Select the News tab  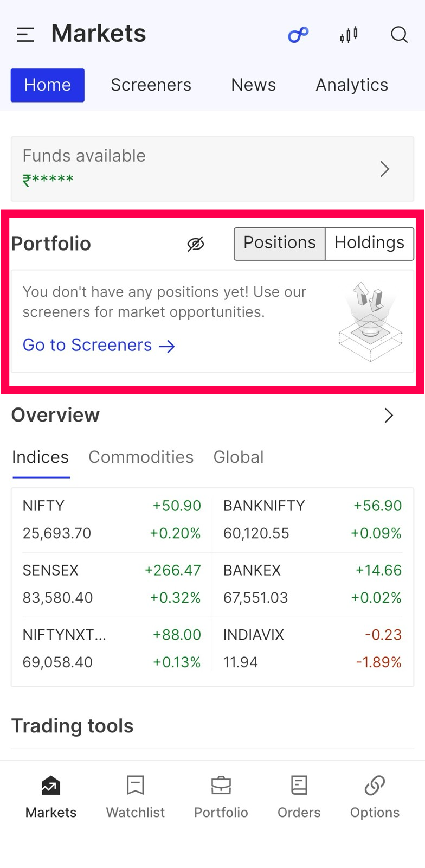(253, 85)
